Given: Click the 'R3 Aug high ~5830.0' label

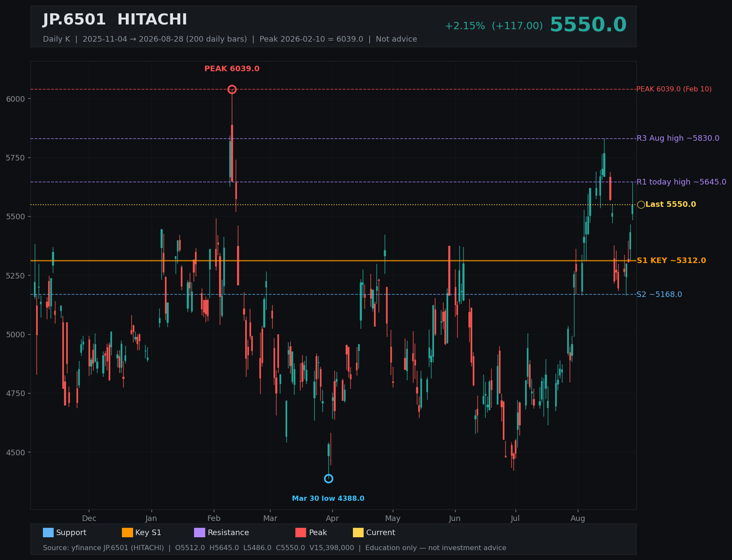Looking at the screenshot, I should click(x=678, y=138).
